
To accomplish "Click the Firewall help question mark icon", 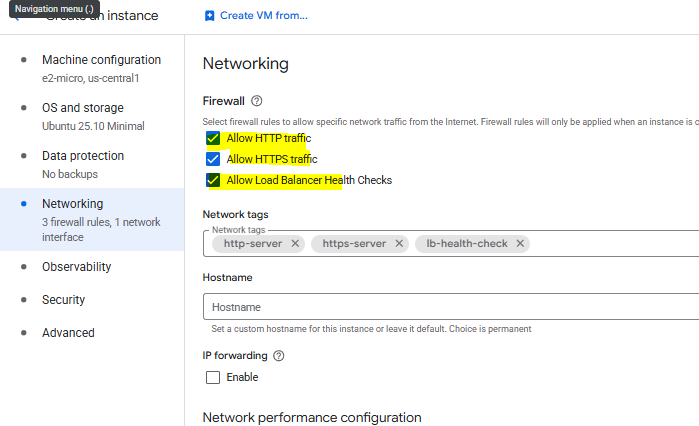I will pos(257,101).
